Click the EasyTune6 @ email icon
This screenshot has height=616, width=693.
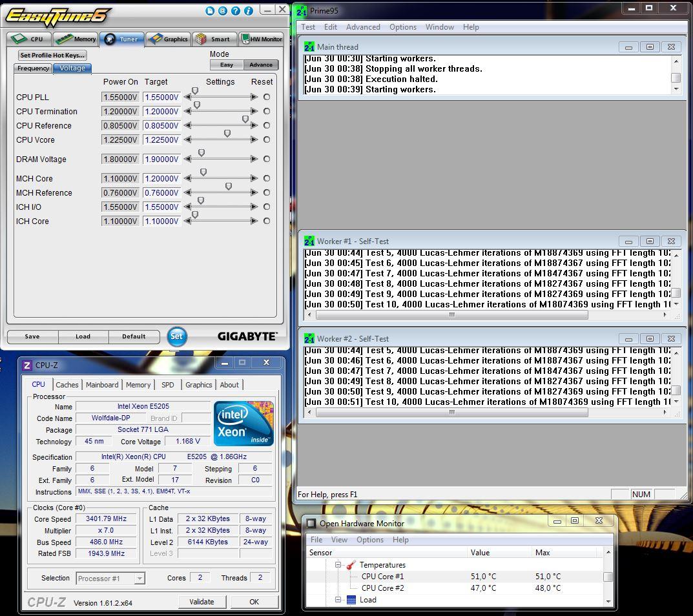pyautogui.click(x=223, y=11)
